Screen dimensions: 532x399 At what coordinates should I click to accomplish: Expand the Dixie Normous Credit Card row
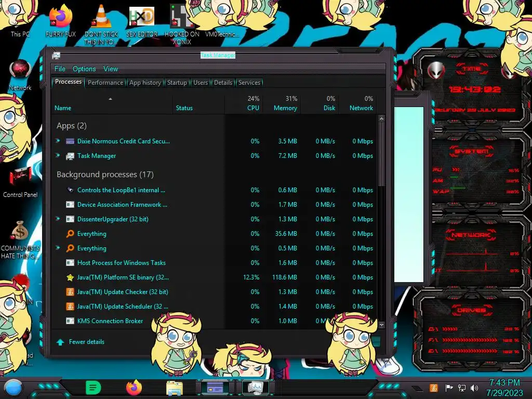58,140
